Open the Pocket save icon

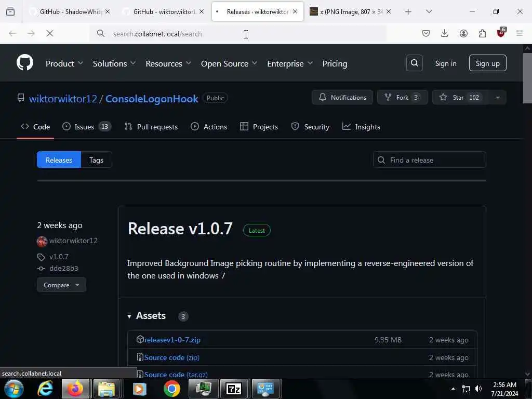tap(426, 33)
